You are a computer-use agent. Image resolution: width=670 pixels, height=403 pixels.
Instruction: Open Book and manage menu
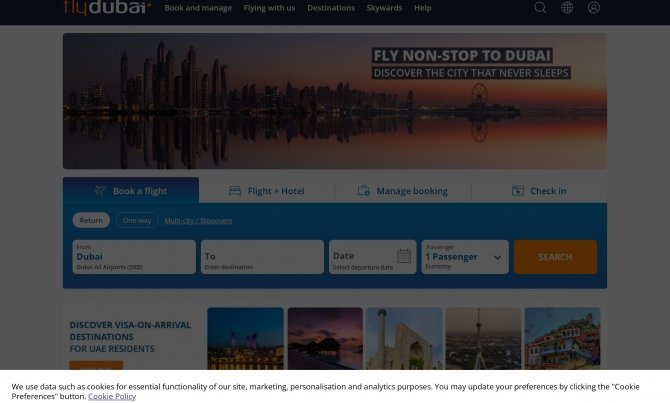click(x=198, y=8)
